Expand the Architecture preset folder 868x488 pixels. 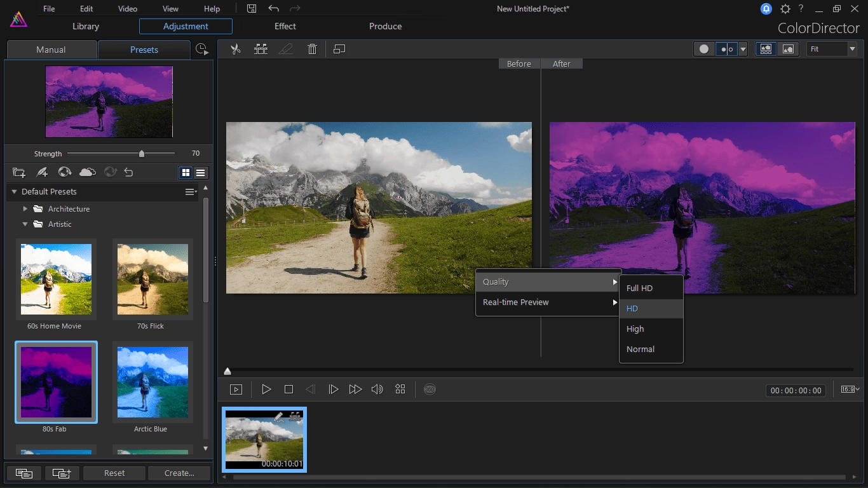[25, 209]
